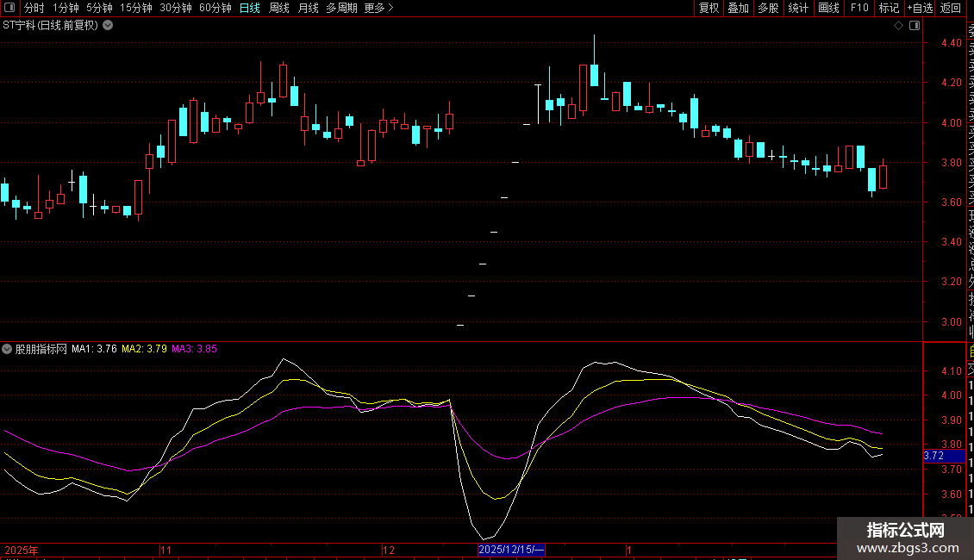Toggle the left sidebar panel icon
Screen dimensions: 974x560
(x=10, y=8)
